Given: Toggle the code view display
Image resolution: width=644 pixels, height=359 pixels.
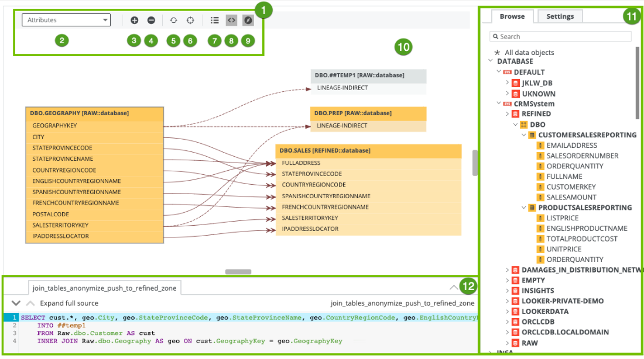Looking at the screenshot, I should tap(231, 19).
